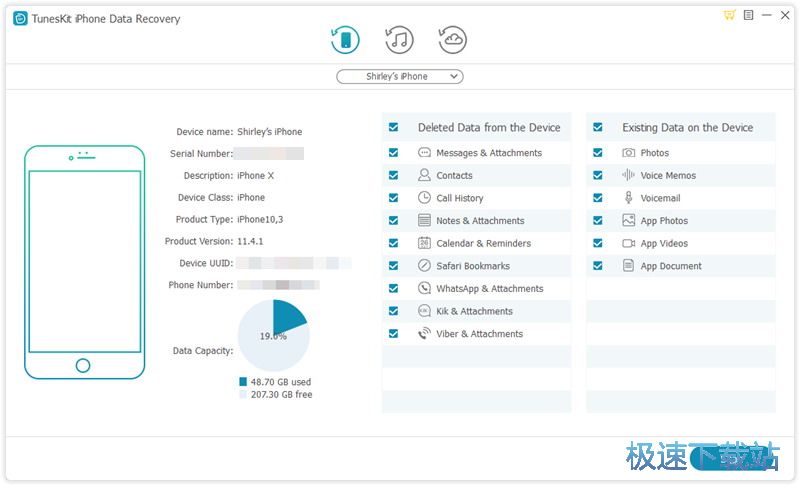The height and width of the screenshot is (486, 800).
Task: Toggle the Voicemail checkbox
Action: (x=598, y=198)
